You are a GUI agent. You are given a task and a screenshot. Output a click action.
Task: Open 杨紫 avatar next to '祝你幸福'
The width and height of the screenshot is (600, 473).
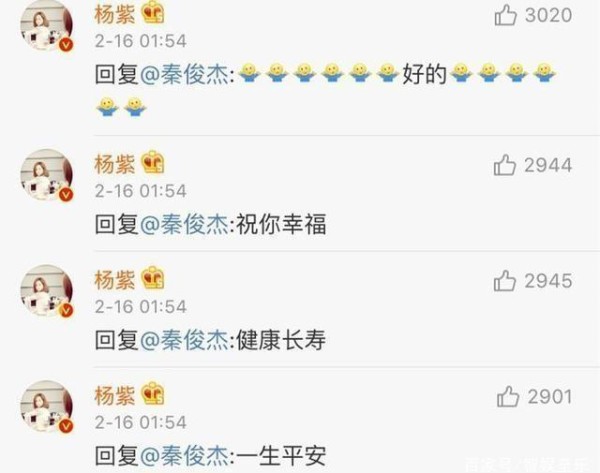[x=47, y=175]
